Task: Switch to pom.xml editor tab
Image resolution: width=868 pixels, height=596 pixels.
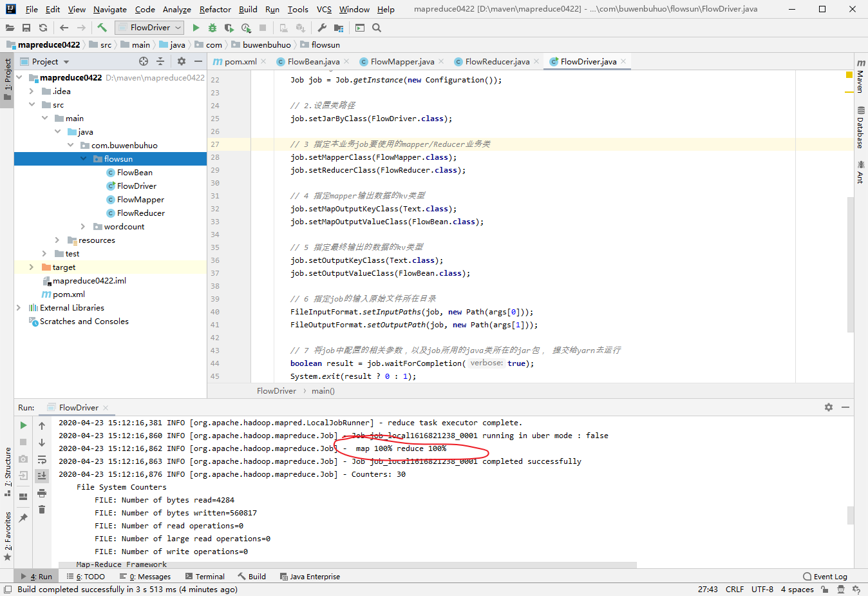Action: 240,62
